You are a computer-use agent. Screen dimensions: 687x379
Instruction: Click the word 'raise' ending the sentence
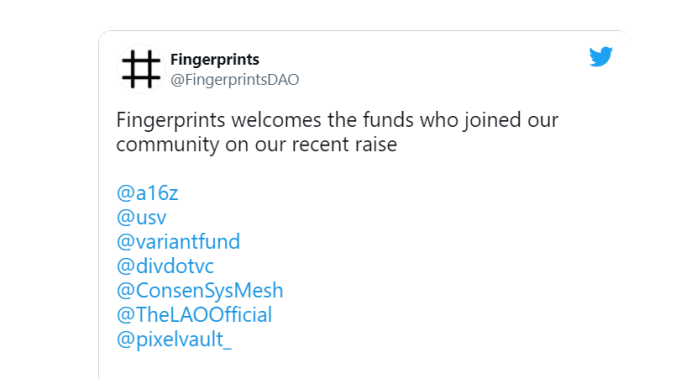(378, 145)
